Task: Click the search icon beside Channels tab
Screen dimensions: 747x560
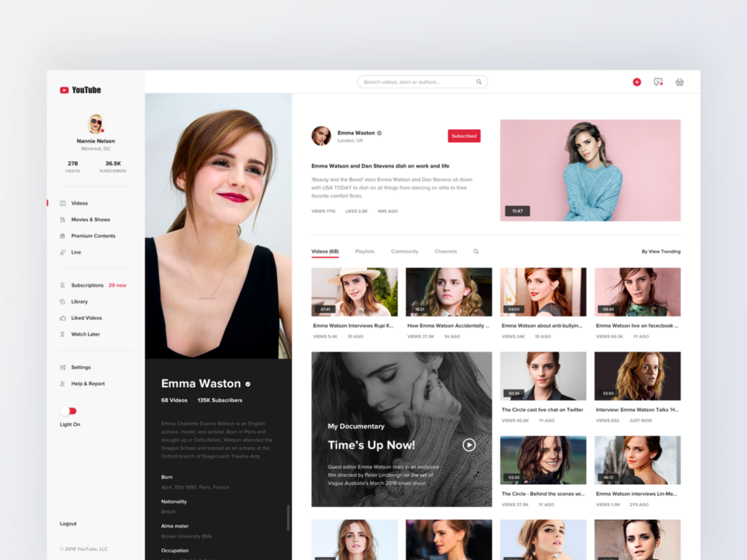Action: (x=476, y=252)
